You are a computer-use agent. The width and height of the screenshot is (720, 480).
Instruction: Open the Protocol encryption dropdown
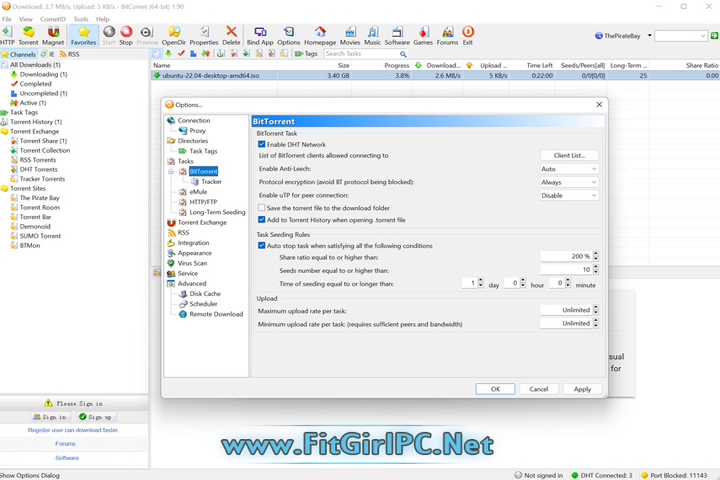pyautogui.click(x=569, y=182)
